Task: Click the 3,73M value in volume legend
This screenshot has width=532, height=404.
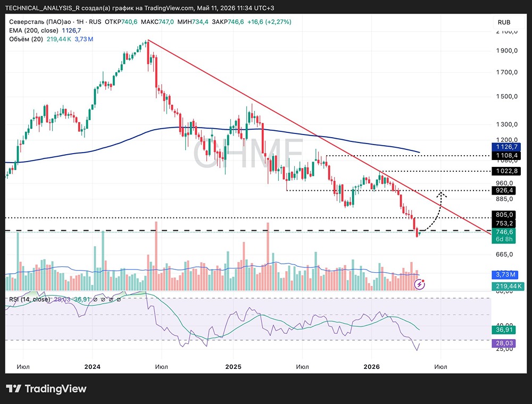Action: point(84,39)
